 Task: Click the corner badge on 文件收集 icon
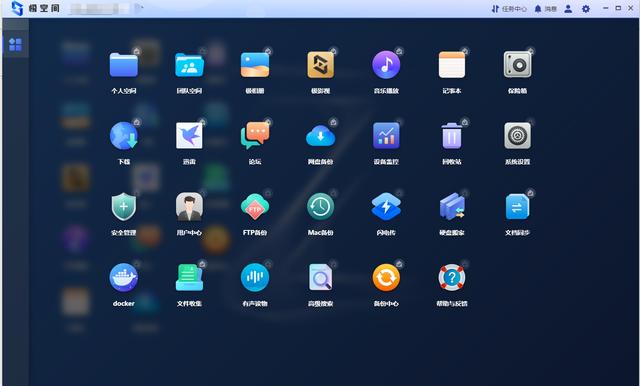pos(202,264)
